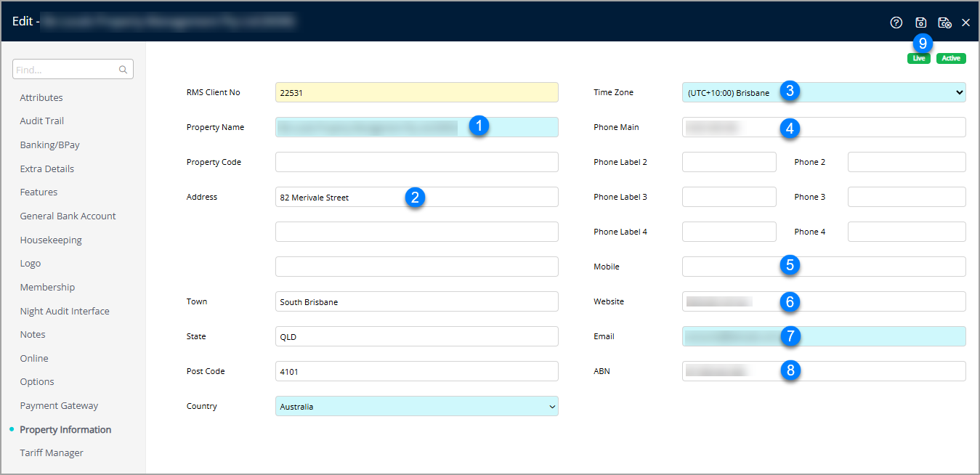Click the Save icon in header
The image size is (980, 475).
point(920,23)
